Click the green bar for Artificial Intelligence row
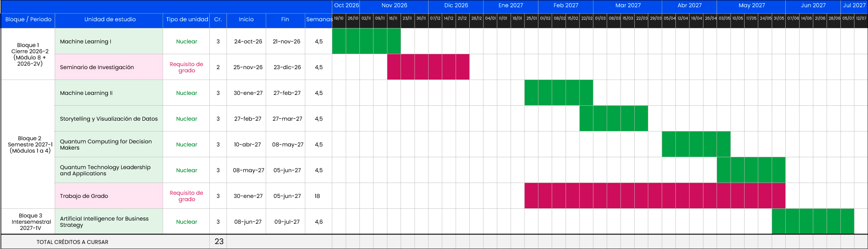Viewport: 868px width, 249px height. click(813, 221)
